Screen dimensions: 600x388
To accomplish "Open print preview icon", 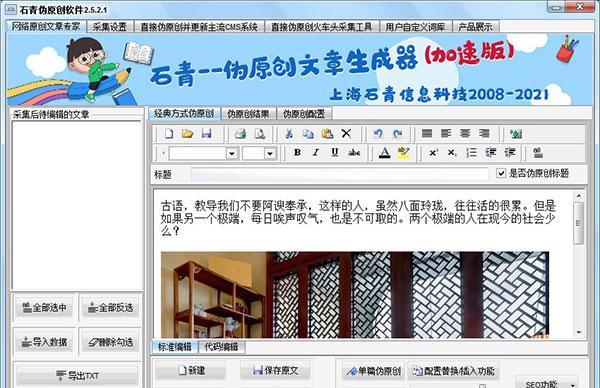I will click(260, 134).
